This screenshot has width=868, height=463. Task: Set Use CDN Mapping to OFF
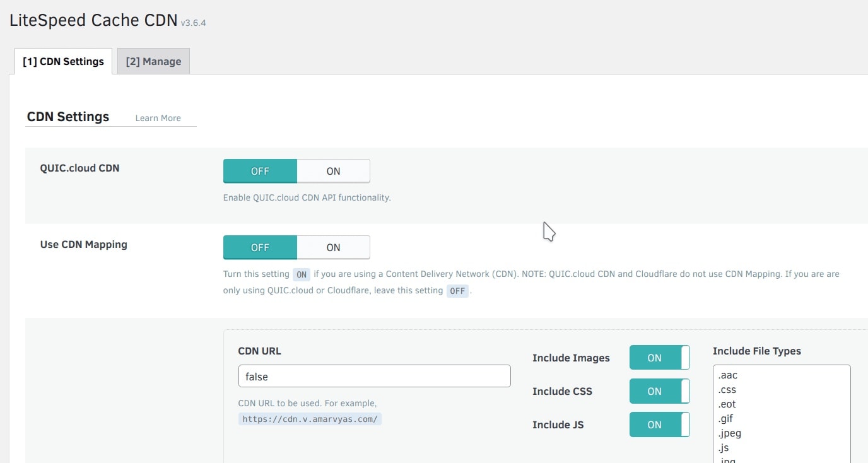260,247
